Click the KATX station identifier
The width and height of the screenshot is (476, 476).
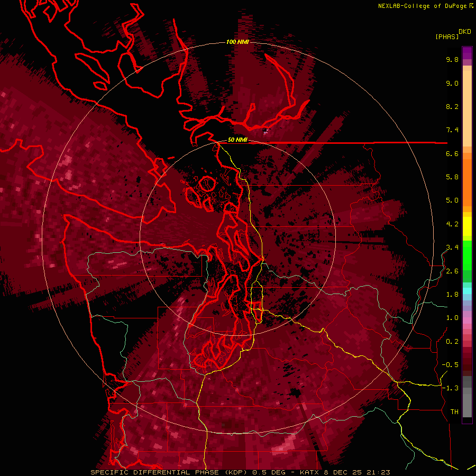pos(309,472)
